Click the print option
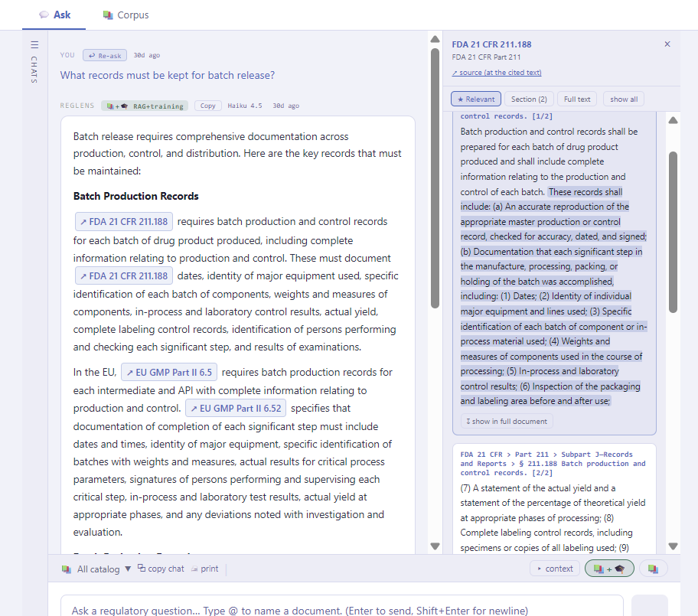This screenshot has height=616, width=698. [x=205, y=569]
